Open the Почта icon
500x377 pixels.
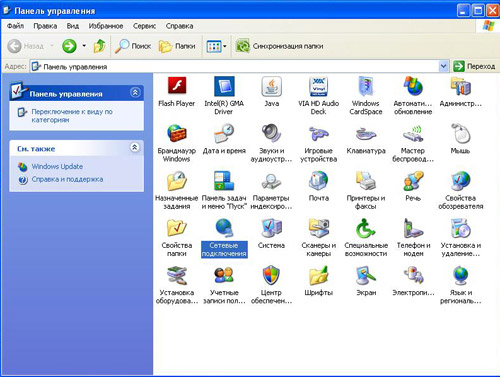318,181
